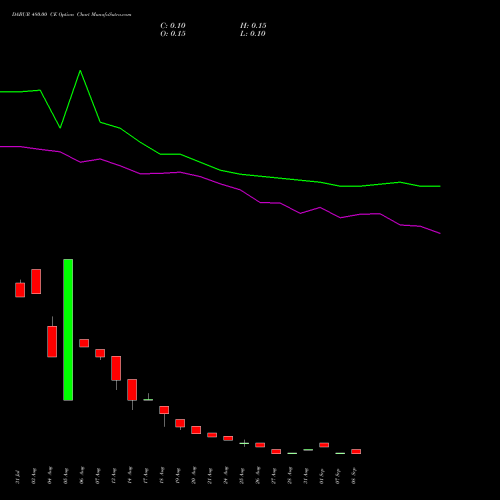Select the last red candle at 08 Sep
The width and height of the screenshot is (500, 500).
coord(356,452)
